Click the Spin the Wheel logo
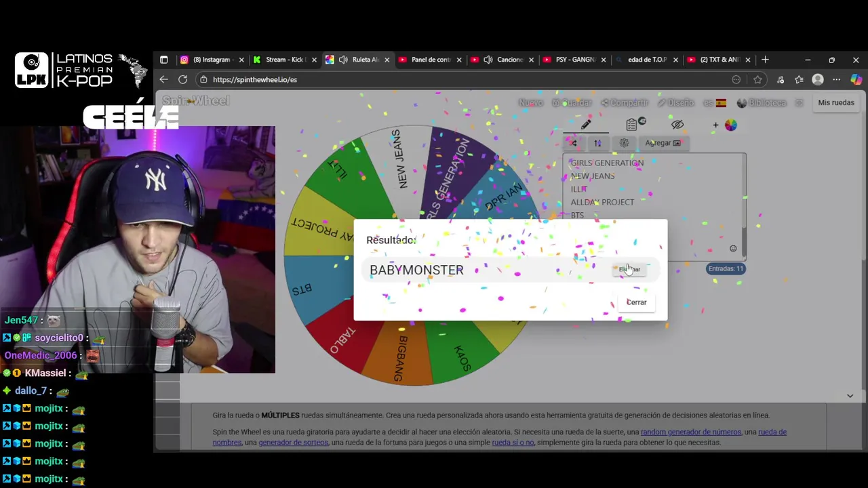Screen dimensions: 868x488 click(x=196, y=101)
